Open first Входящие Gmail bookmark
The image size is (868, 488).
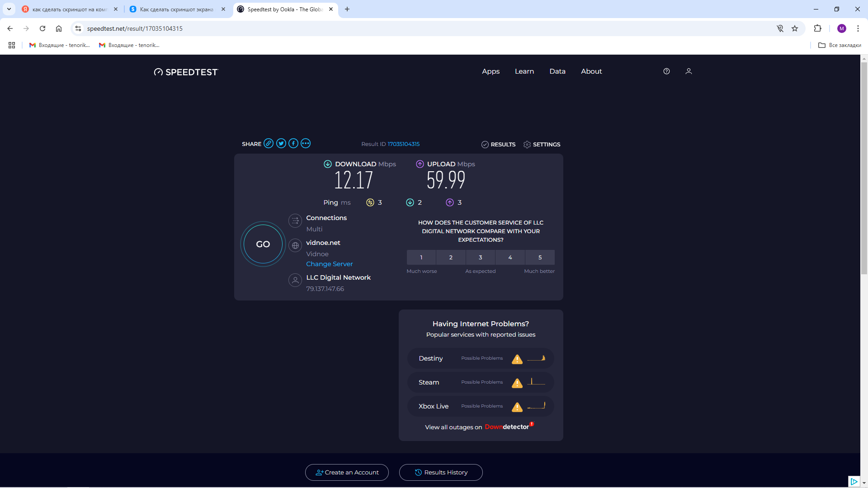click(x=60, y=45)
